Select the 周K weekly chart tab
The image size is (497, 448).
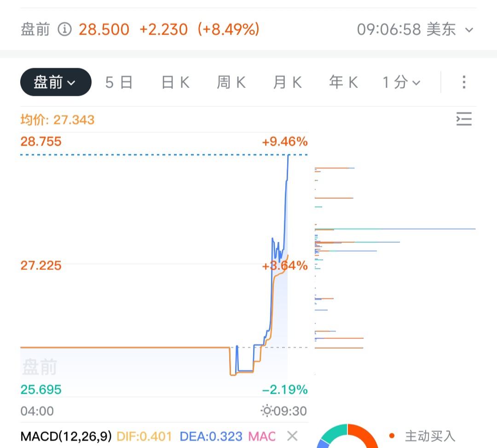231,82
